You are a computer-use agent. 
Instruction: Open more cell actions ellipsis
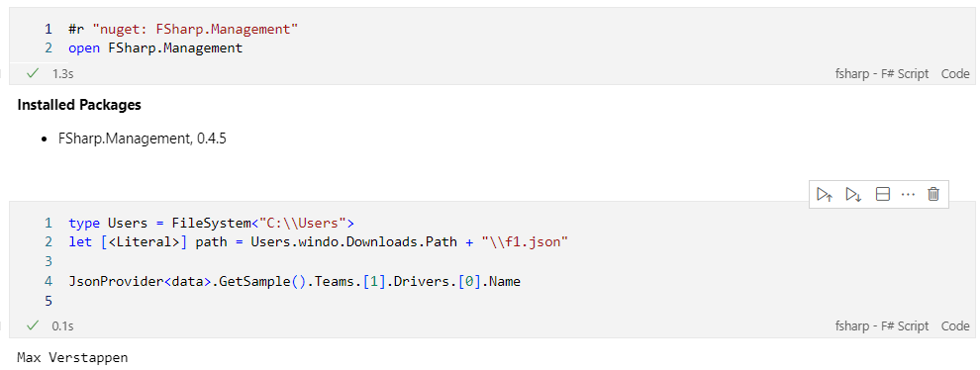908,194
